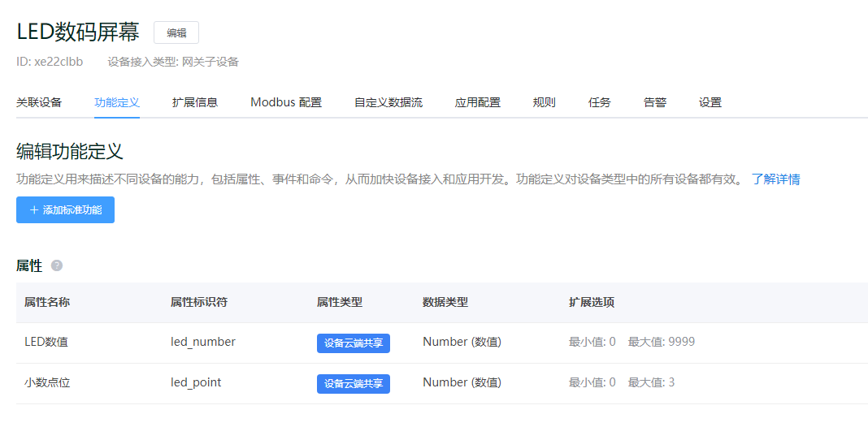Open the 应用配置 tab
Image resolution: width=868 pixels, height=427 pixels.
pos(478,102)
